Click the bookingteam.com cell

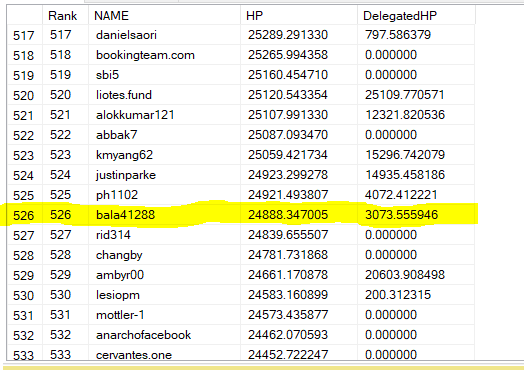coord(164,55)
